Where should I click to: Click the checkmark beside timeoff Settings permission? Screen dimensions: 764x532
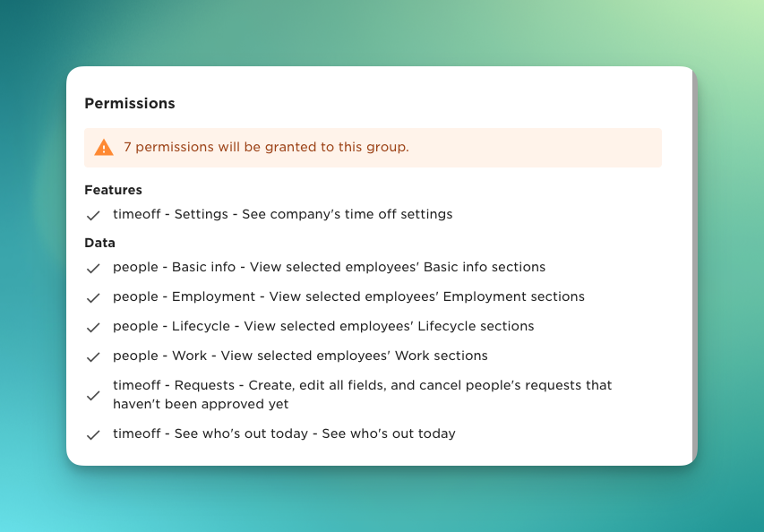(92, 216)
